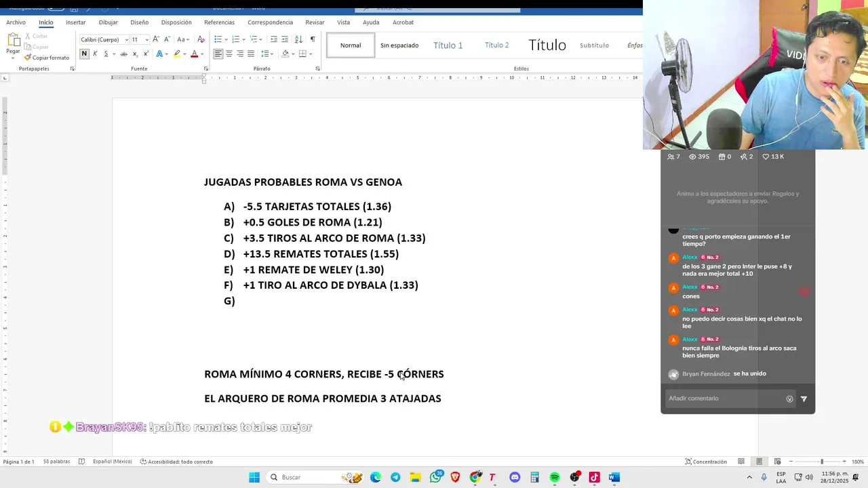The width and height of the screenshot is (868, 488).
Task: Select justify paragraph alignment
Action: (251, 54)
